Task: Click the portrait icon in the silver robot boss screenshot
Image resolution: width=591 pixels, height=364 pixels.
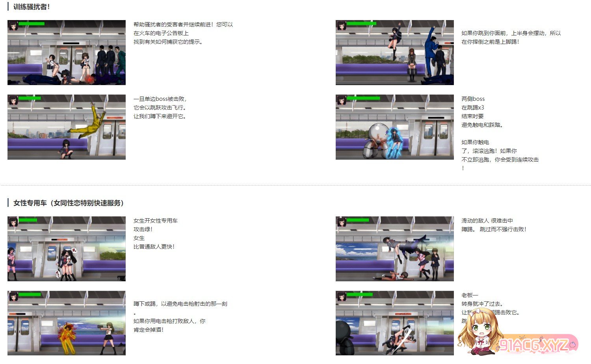Action: coord(341,100)
